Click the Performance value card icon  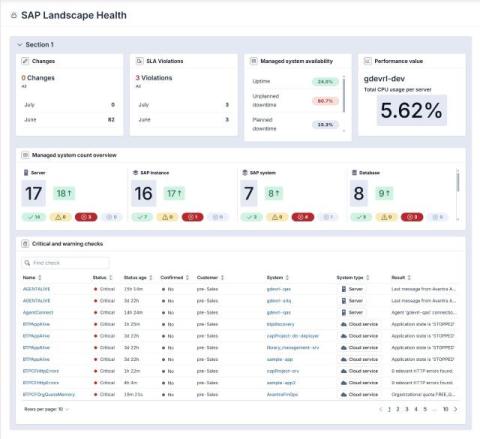pos(367,61)
